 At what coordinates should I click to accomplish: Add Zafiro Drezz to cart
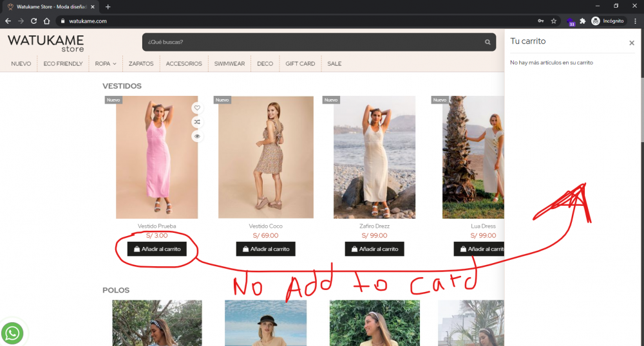[375, 249]
